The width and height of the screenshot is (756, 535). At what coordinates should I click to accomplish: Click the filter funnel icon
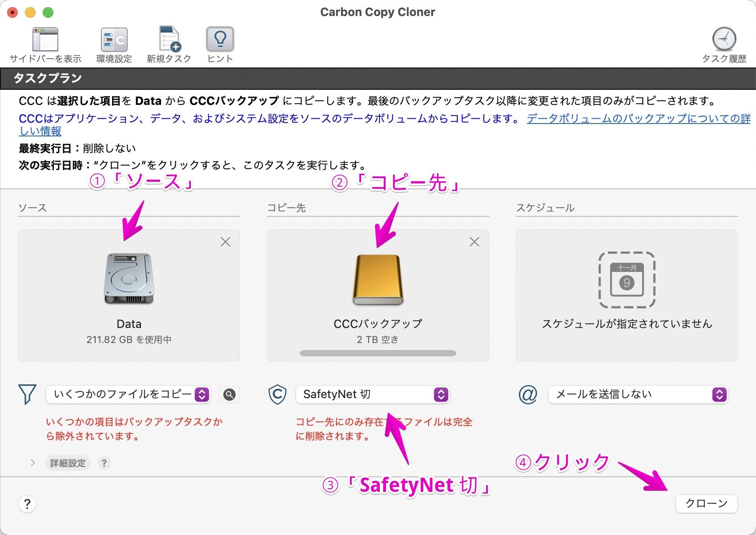tap(27, 394)
